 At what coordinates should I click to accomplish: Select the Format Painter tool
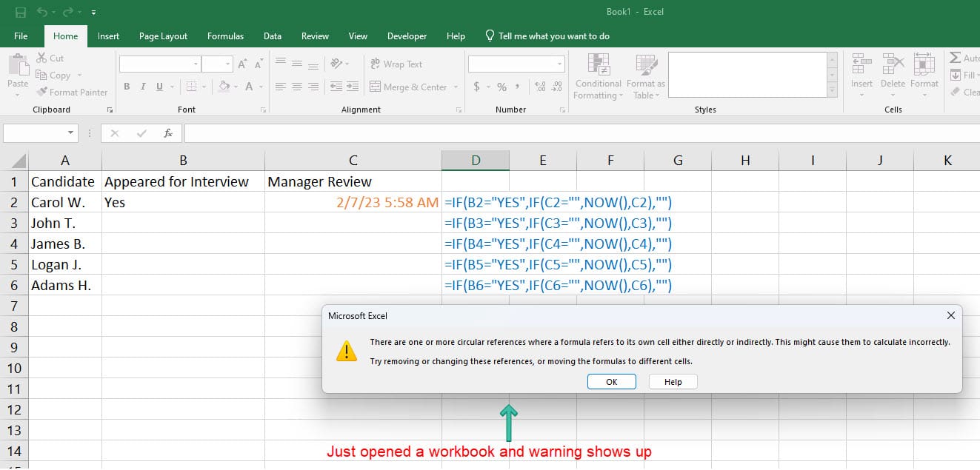72,92
